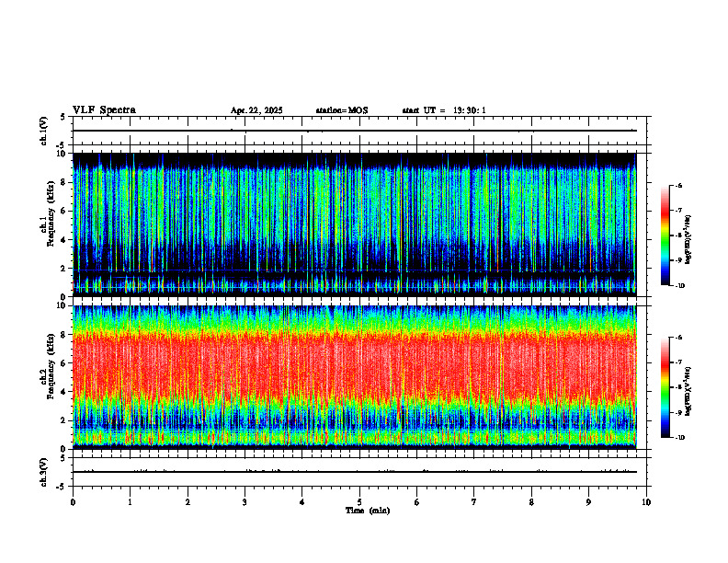
Task: Click time-axis tick label '6'
Action: [x=417, y=502]
